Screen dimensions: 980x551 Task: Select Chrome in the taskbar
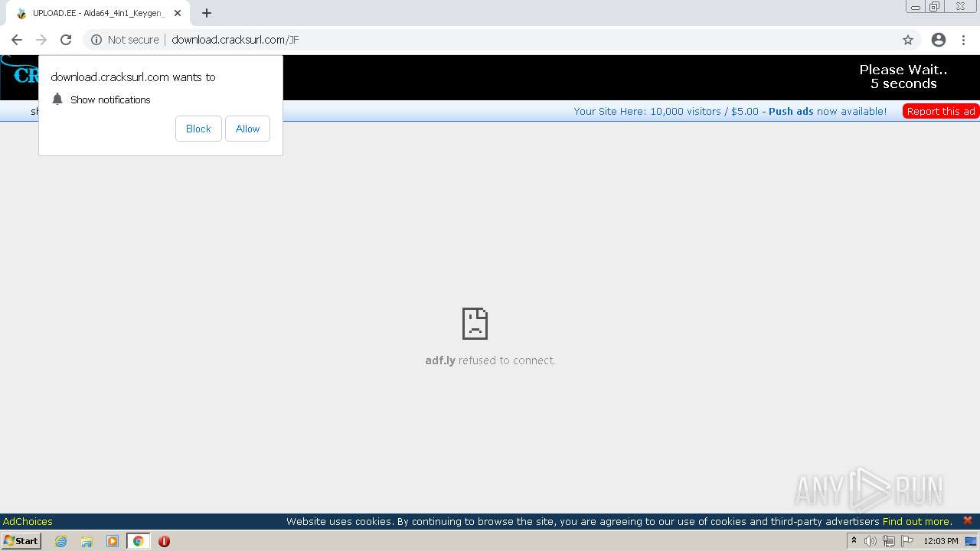[138, 541]
